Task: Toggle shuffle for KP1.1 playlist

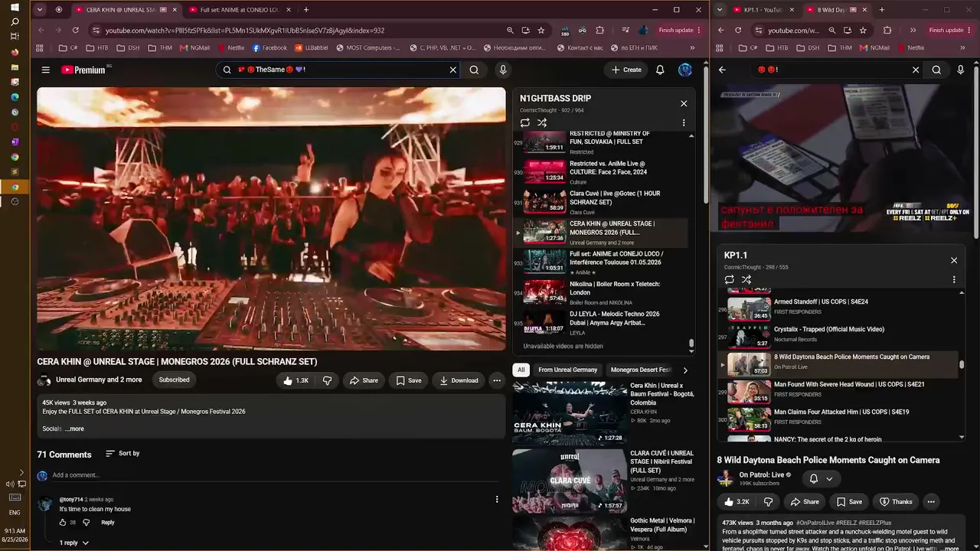Action: pyautogui.click(x=746, y=279)
